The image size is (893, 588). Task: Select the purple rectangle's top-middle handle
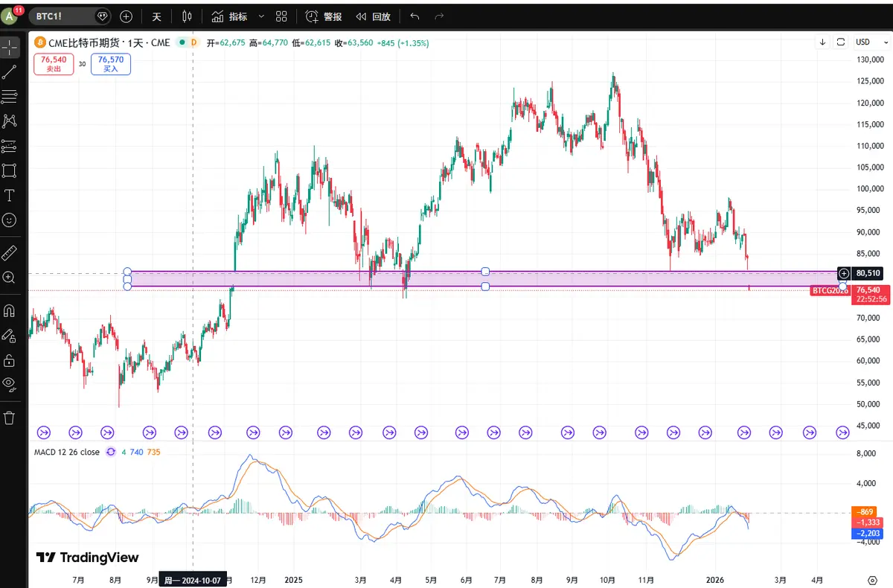(485, 271)
